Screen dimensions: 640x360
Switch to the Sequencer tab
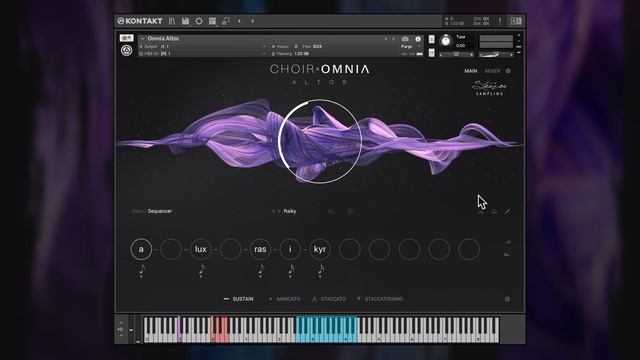160,211
